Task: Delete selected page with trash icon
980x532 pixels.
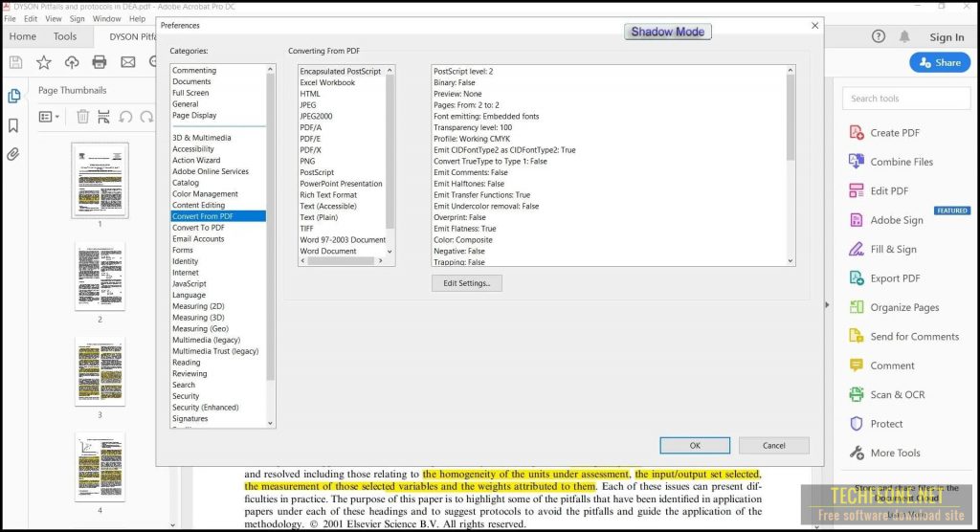Action: pyautogui.click(x=82, y=117)
